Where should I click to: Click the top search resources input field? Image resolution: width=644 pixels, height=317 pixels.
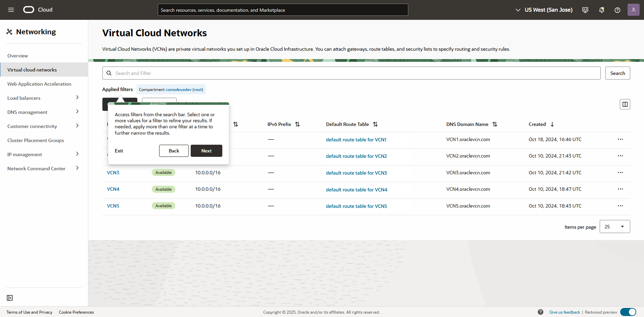[283, 10]
